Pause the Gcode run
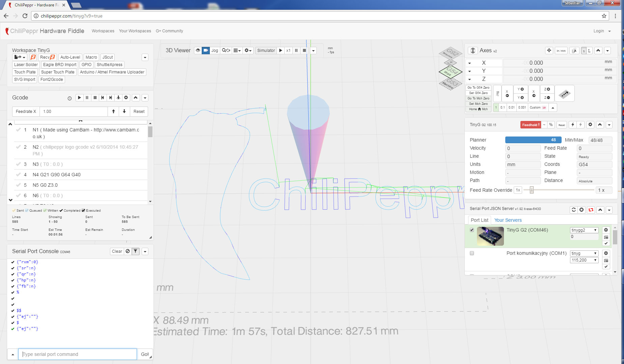This screenshot has height=364, width=624. point(87,98)
